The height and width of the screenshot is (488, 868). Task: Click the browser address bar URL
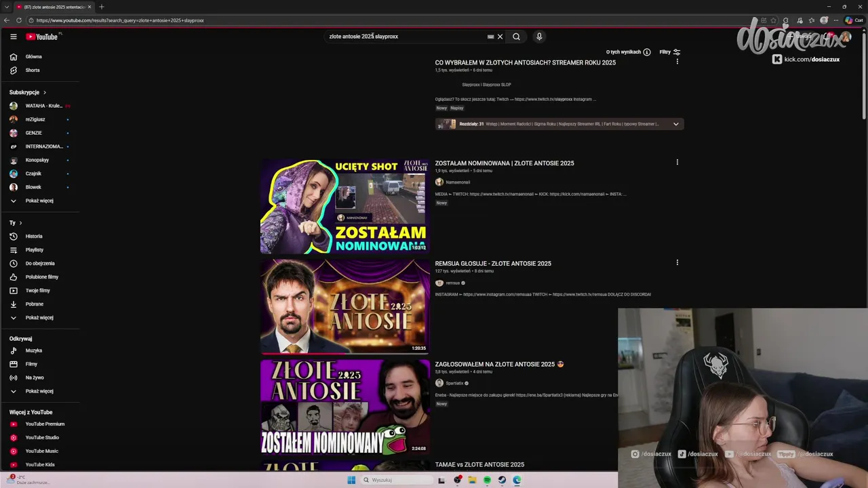tap(120, 20)
